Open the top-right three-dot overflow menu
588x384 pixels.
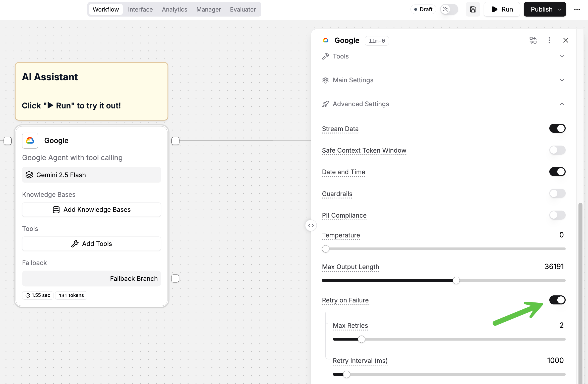click(x=577, y=9)
